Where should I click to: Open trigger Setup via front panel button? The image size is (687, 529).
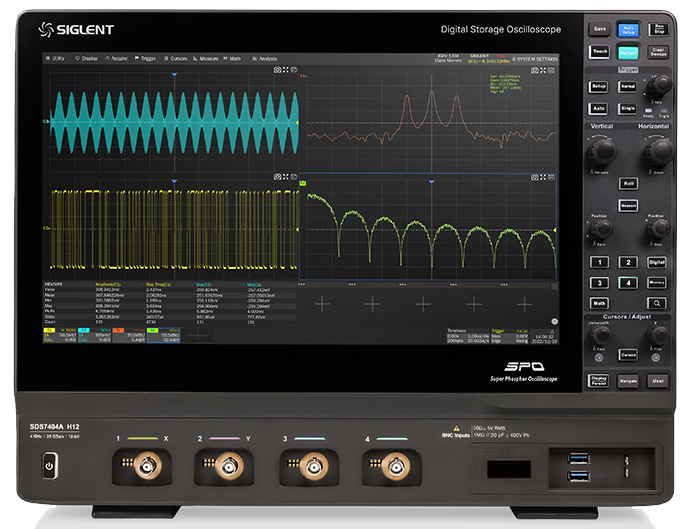click(x=598, y=86)
